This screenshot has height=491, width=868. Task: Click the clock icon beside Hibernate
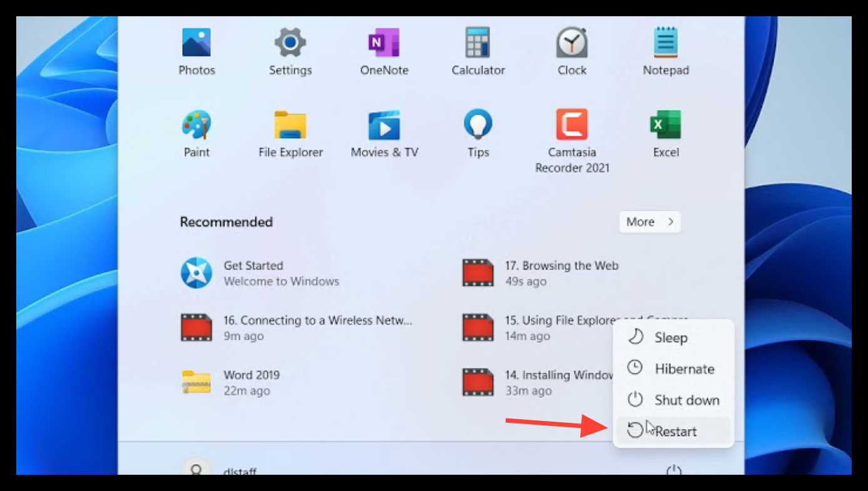pos(635,368)
